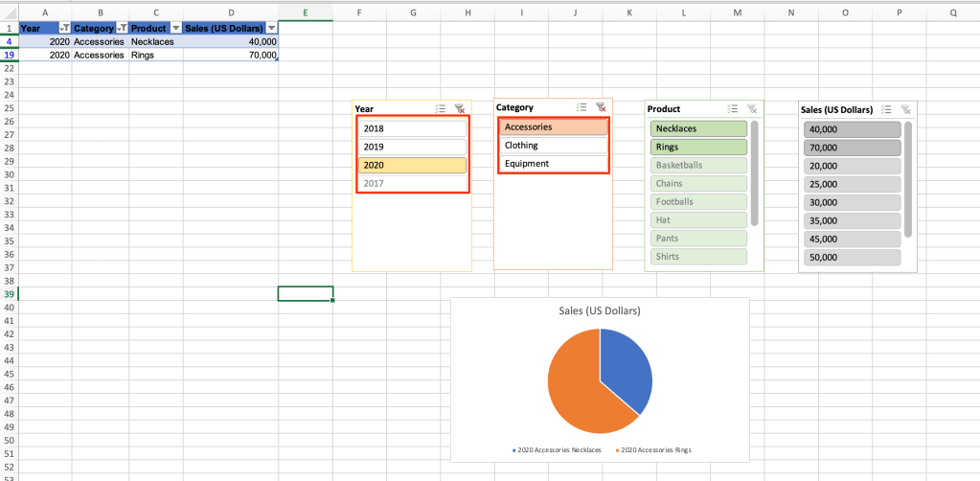
Task: Select row 39 header
Action: 9,294
